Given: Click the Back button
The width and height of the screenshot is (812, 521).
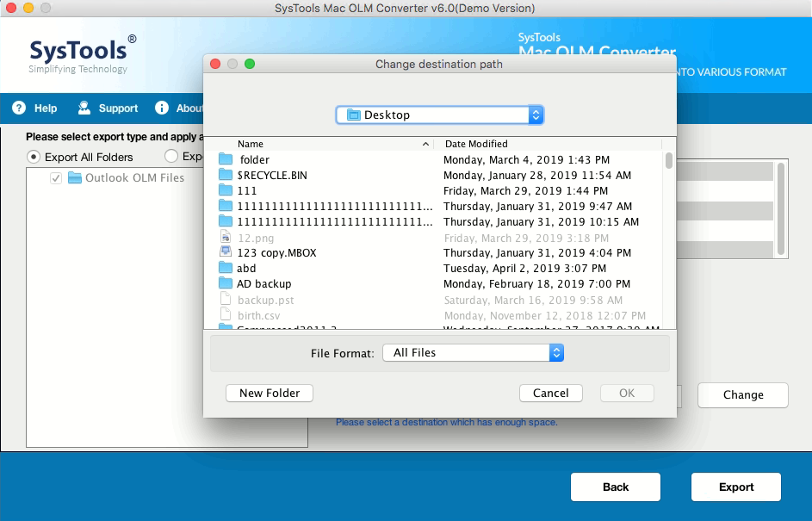Looking at the screenshot, I should pyautogui.click(x=615, y=487).
